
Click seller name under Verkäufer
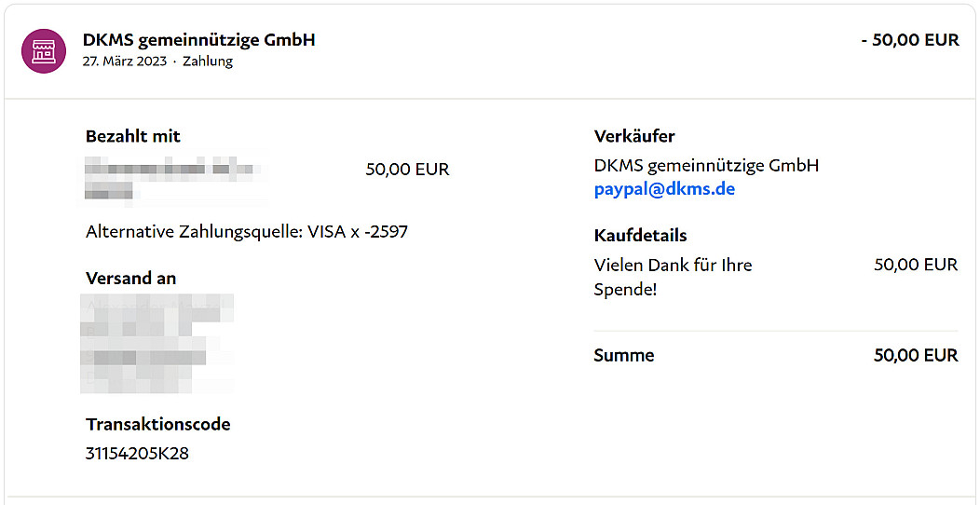706,166
